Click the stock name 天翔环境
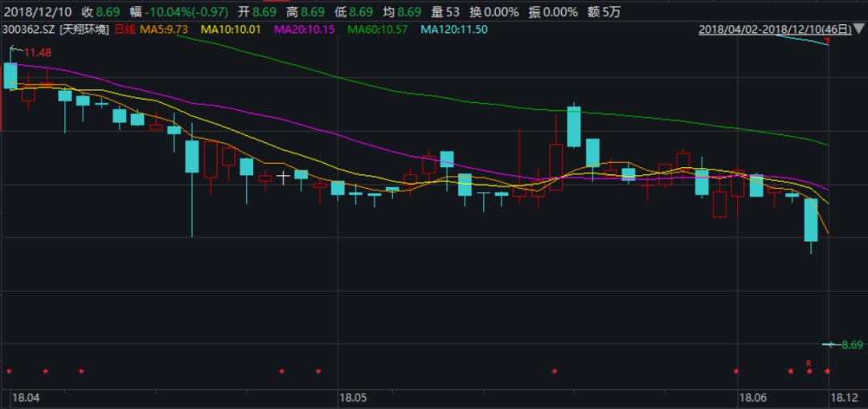868x409 pixels. pos(84,30)
